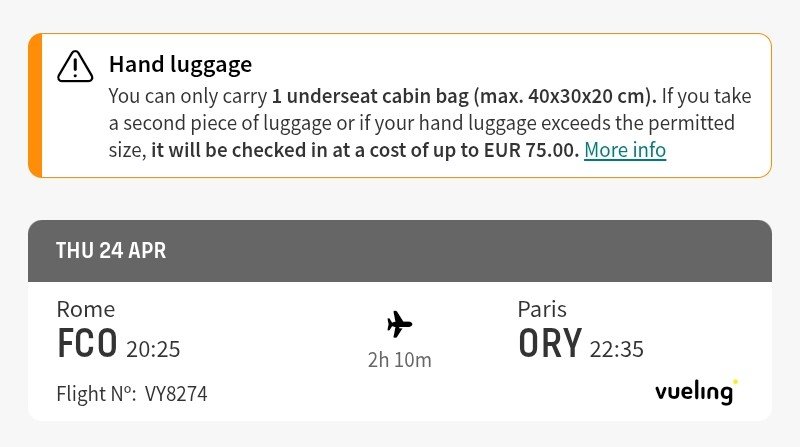The height and width of the screenshot is (447, 800).
Task: Click the 2h 10m flight duration
Action: pyautogui.click(x=399, y=359)
